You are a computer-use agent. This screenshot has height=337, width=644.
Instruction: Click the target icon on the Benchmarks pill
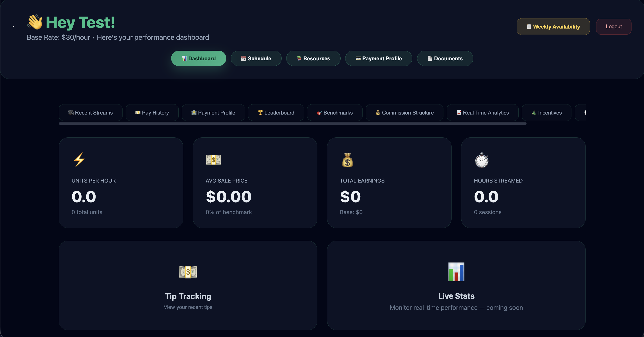point(319,113)
